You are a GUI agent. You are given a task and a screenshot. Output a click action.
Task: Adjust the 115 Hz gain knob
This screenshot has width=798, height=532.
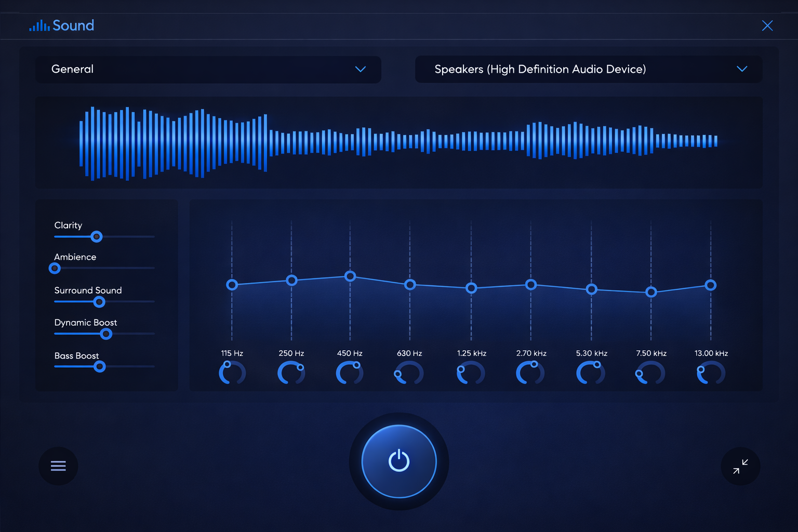pos(232,372)
